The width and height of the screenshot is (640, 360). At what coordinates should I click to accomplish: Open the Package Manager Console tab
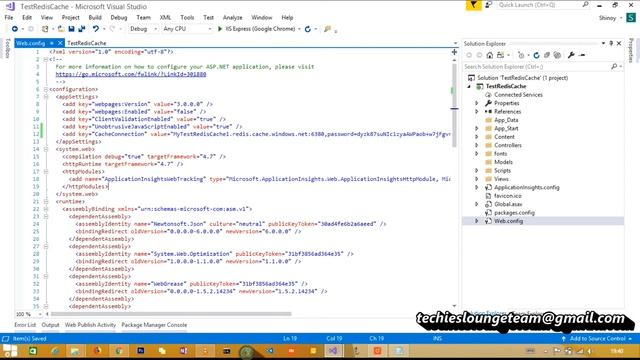pyautogui.click(x=154, y=325)
